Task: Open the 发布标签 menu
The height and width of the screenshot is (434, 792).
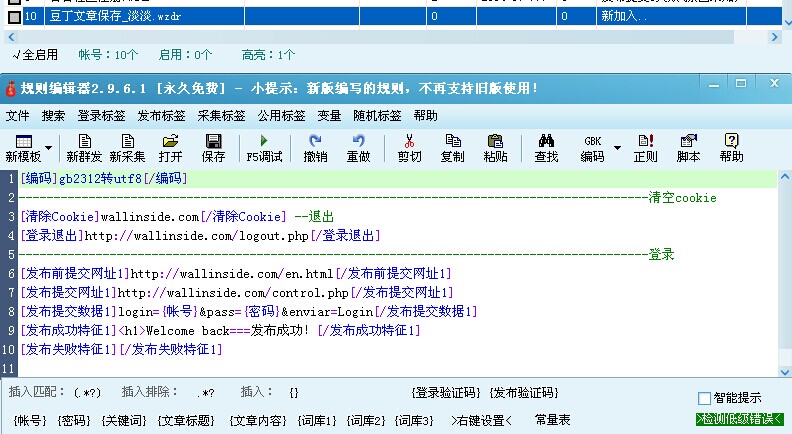Action: pyautogui.click(x=161, y=115)
